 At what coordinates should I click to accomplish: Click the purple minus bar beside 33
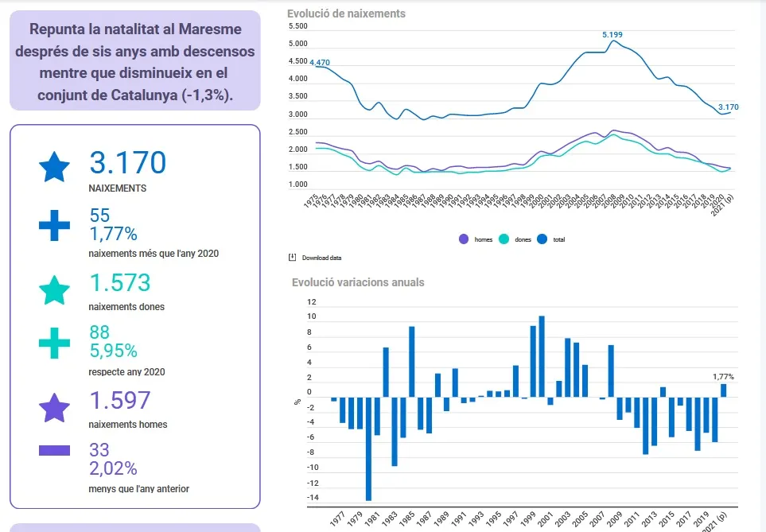(x=54, y=450)
